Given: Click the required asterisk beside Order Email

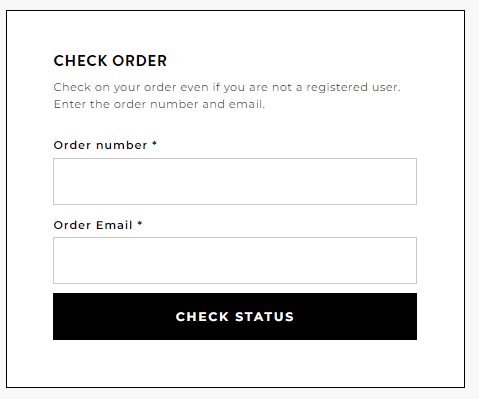Looking at the screenshot, I should tap(140, 224).
